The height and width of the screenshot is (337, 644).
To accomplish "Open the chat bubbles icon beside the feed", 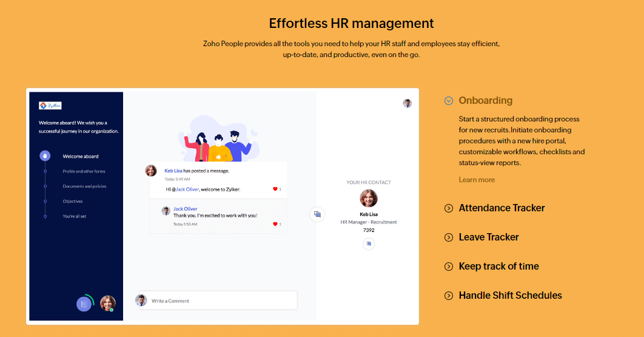I will click(317, 214).
